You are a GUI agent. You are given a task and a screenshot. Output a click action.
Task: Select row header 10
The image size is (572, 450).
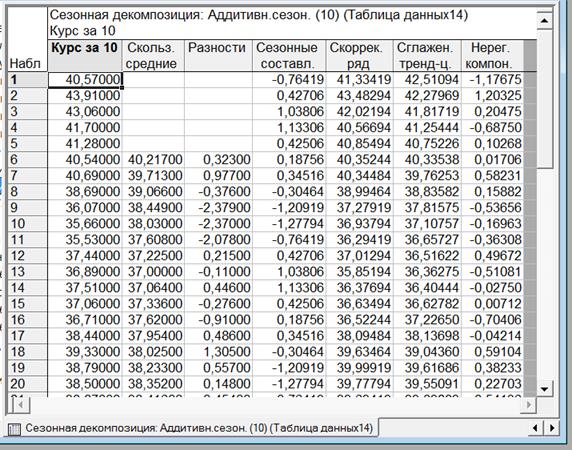pyautogui.click(x=28, y=224)
